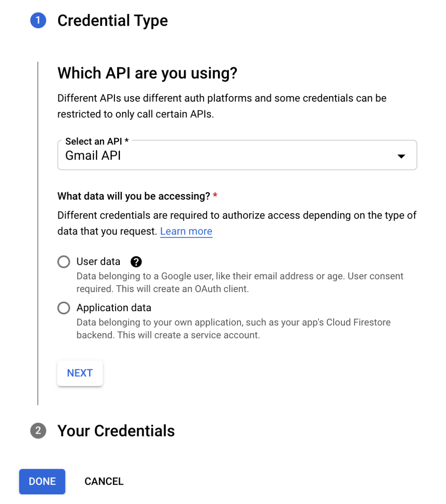The width and height of the screenshot is (446, 504).
Task: Click the CANCEL button
Action: pos(104,481)
